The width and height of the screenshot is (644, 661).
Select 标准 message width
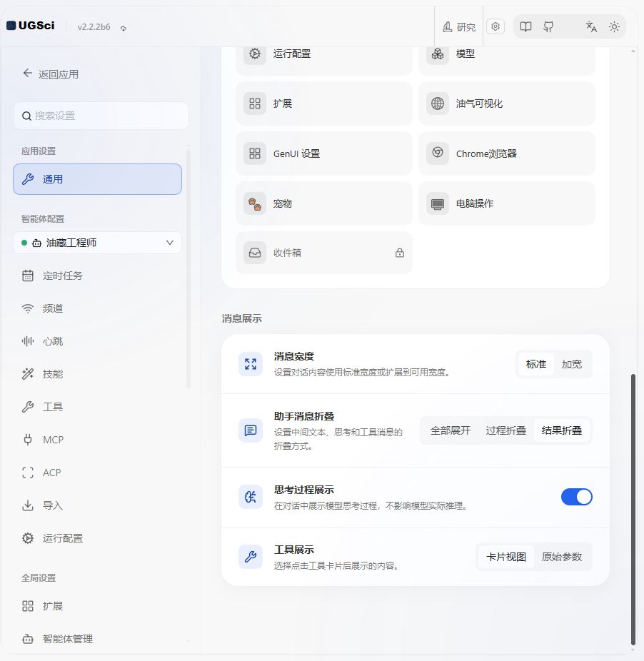tap(536, 364)
